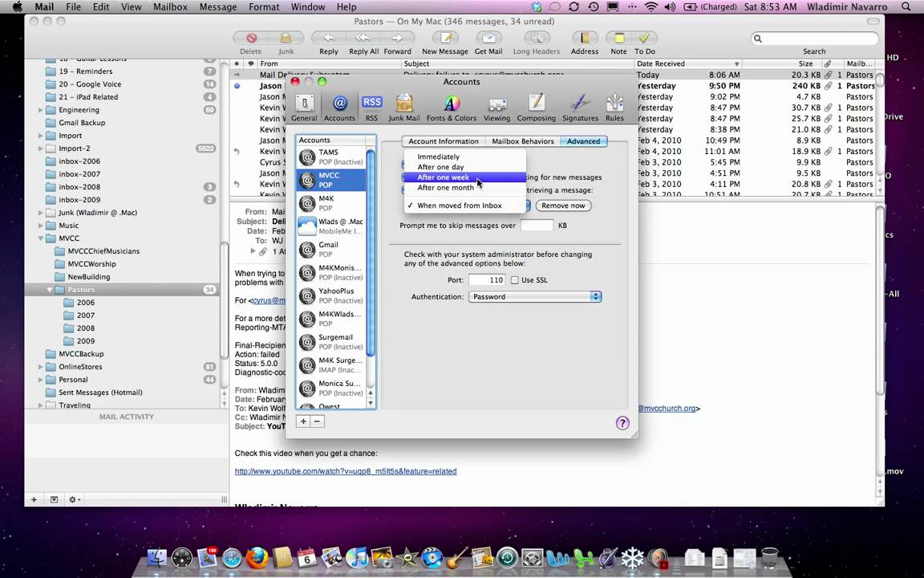Screen dimensions: 924x578
Task: Remove account with minus button
Action: [x=317, y=421]
